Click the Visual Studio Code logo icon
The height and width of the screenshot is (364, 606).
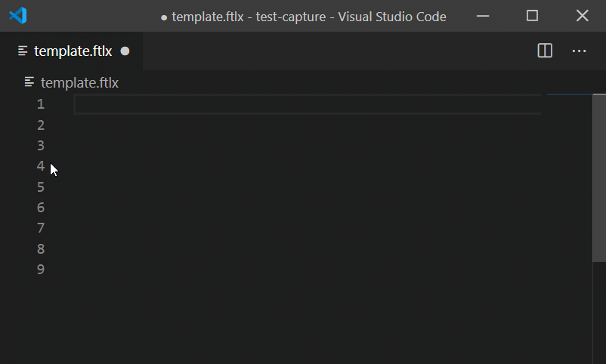tap(18, 16)
